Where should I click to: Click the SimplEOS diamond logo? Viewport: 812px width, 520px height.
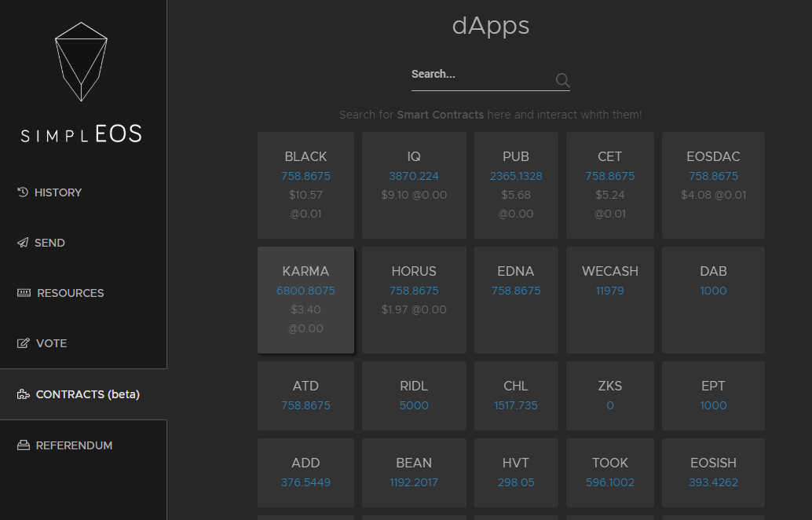[x=82, y=61]
